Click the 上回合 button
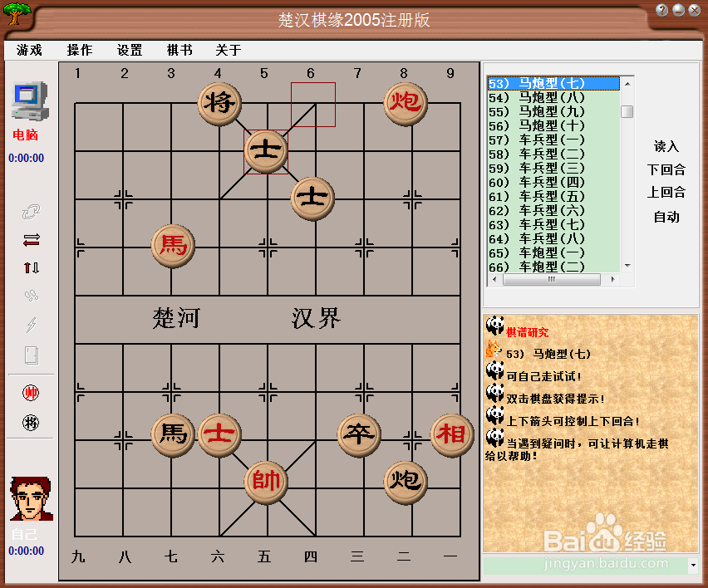 [666, 193]
